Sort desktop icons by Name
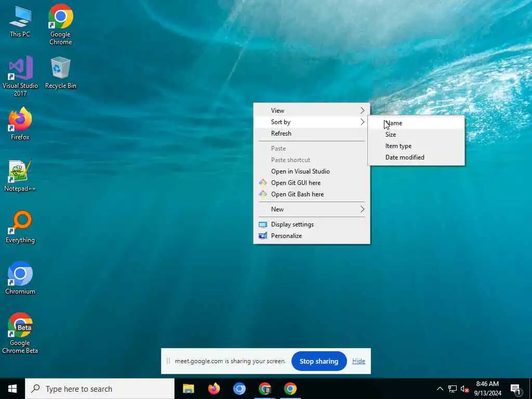The height and width of the screenshot is (399, 532). pyautogui.click(x=416, y=123)
